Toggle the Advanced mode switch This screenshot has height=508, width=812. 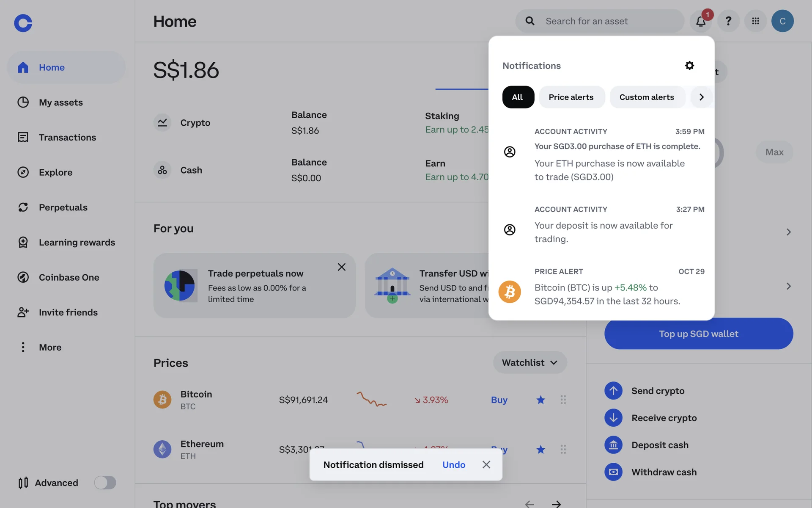coord(105,483)
